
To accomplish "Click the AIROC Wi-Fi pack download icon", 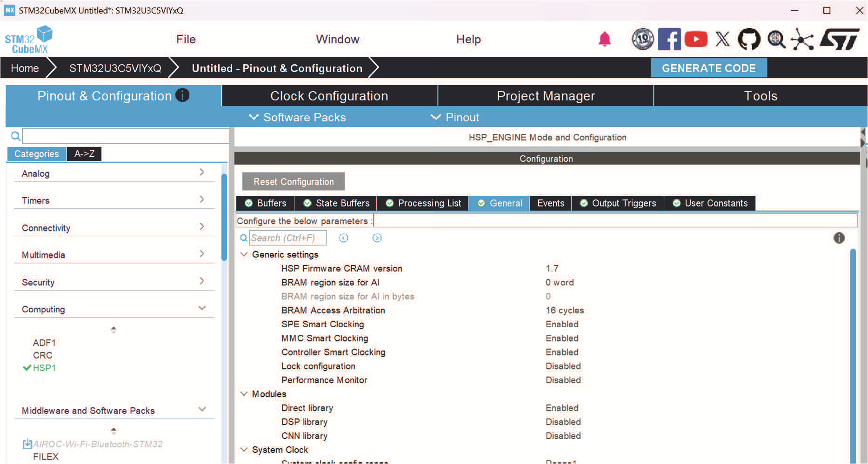I will [27, 444].
